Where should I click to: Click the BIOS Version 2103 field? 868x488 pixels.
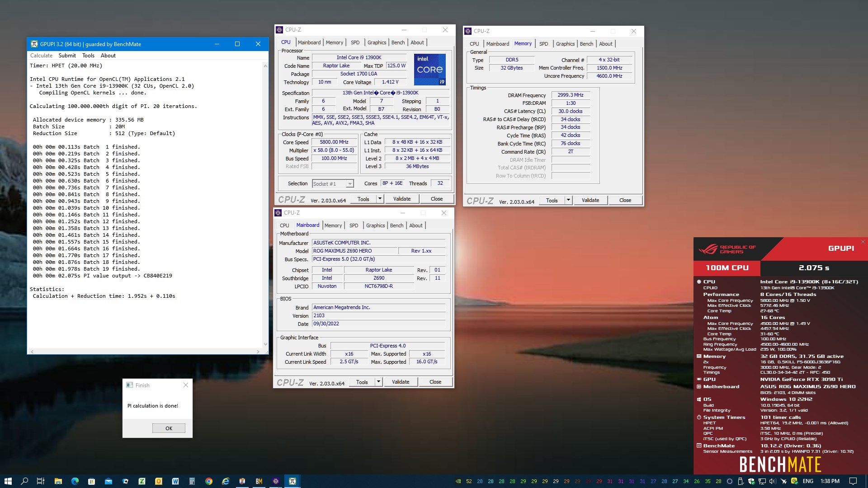tap(378, 315)
